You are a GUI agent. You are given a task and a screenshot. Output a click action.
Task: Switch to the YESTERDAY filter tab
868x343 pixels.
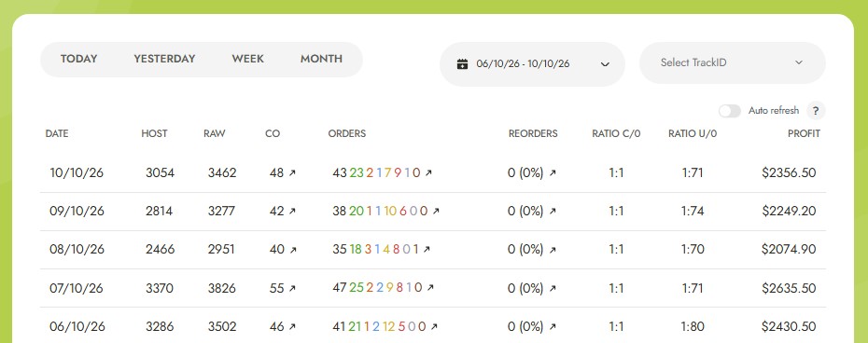(x=164, y=59)
